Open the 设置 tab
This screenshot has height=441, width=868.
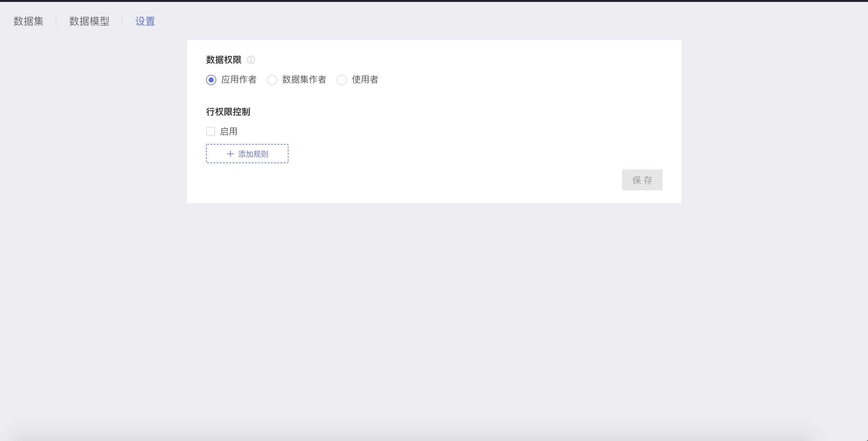[145, 21]
